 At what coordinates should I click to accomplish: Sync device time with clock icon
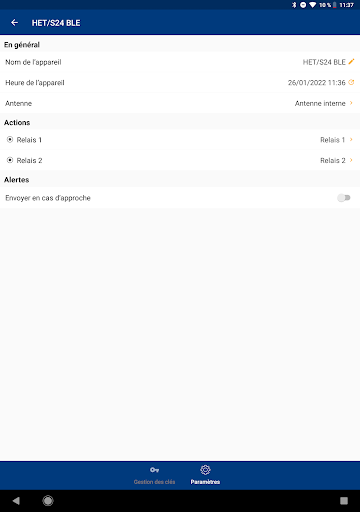pyautogui.click(x=351, y=82)
